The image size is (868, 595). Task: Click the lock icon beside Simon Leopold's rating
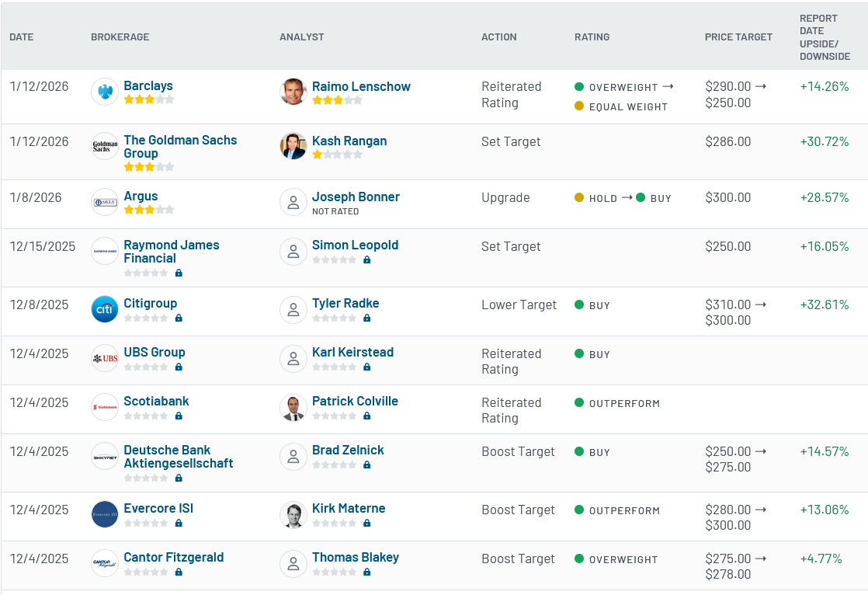pos(367,260)
